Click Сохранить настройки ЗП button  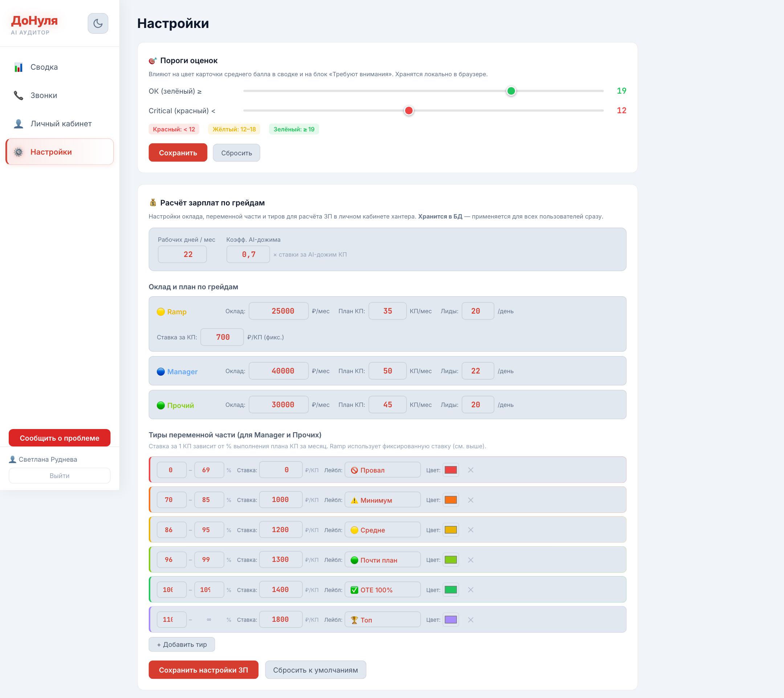tap(203, 670)
